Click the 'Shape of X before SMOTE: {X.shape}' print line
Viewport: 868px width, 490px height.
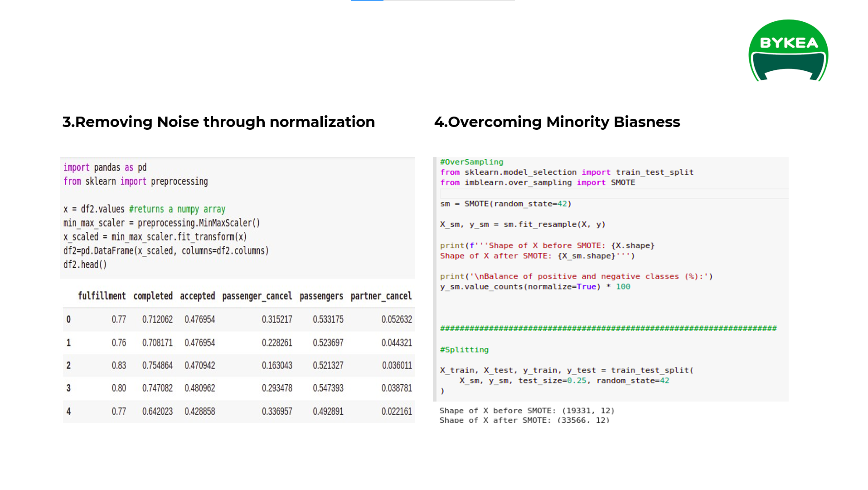(547, 245)
